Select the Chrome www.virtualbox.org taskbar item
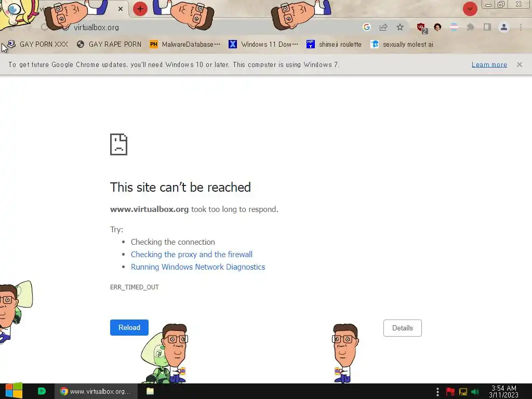532x399 pixels. click(96, 391)
